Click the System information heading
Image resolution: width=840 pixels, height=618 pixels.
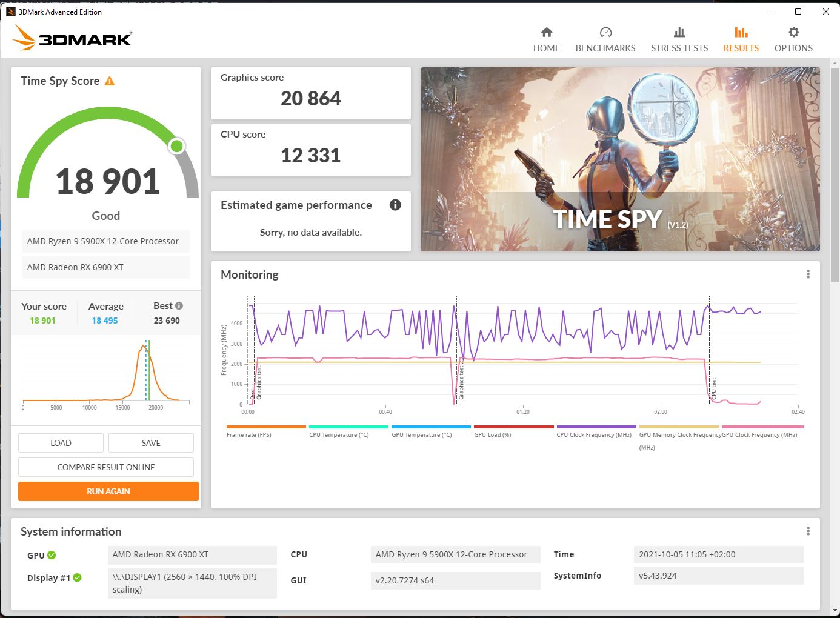coord(71,531)
